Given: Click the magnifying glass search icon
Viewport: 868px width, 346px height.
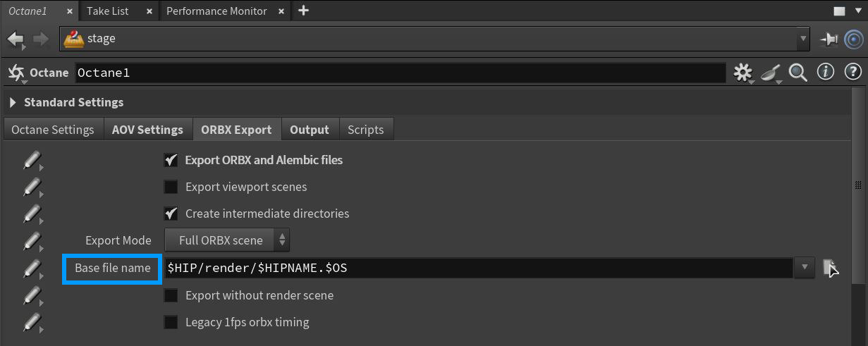Looking at the screenshot, I should pos(797,73).
